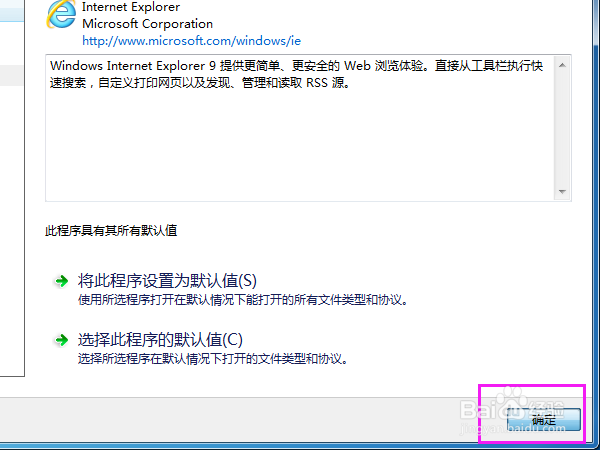600x450 pixels.
Task: Click the Microsoft Corporation publisher text
Action: click(147, 24)
